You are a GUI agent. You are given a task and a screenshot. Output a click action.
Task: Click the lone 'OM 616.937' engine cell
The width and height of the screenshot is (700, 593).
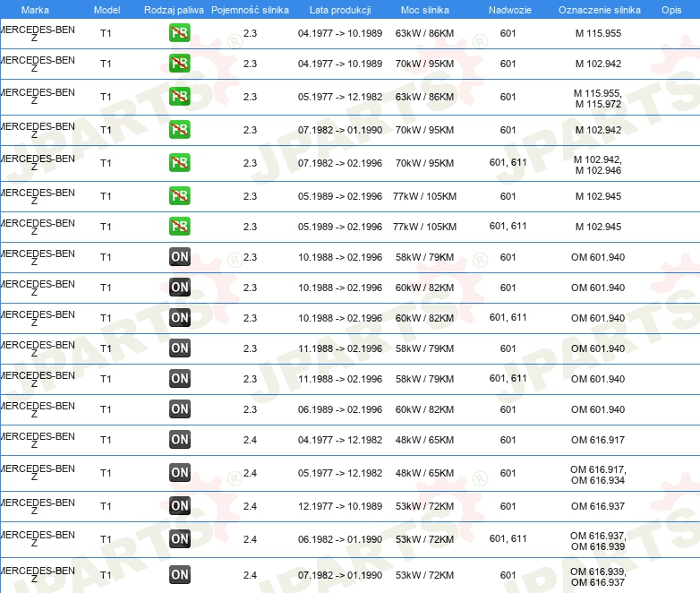point(598,506)
